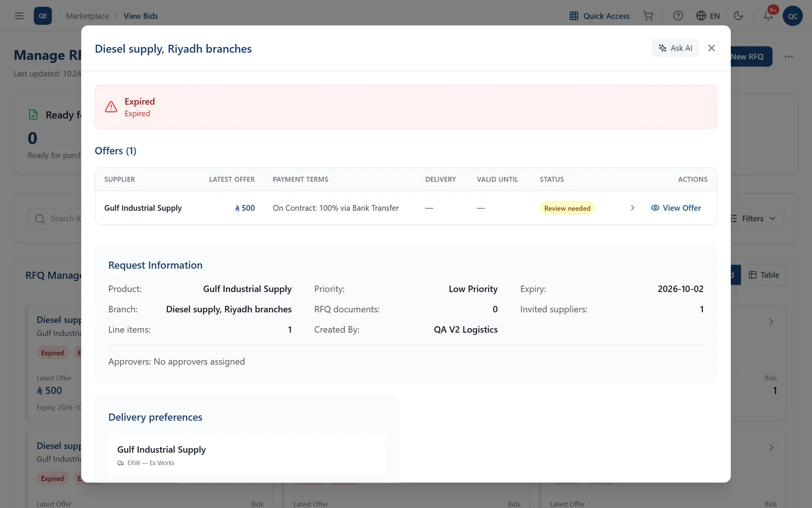The width and height of the screenshot is (812, 508).
Task: Click the VALID UNTIL column header
Action: click(497, 179)
